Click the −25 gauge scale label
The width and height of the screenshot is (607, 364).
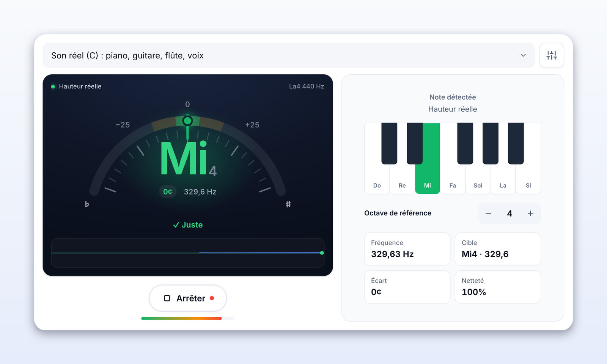pyautogui.click(x=123, y=125)
